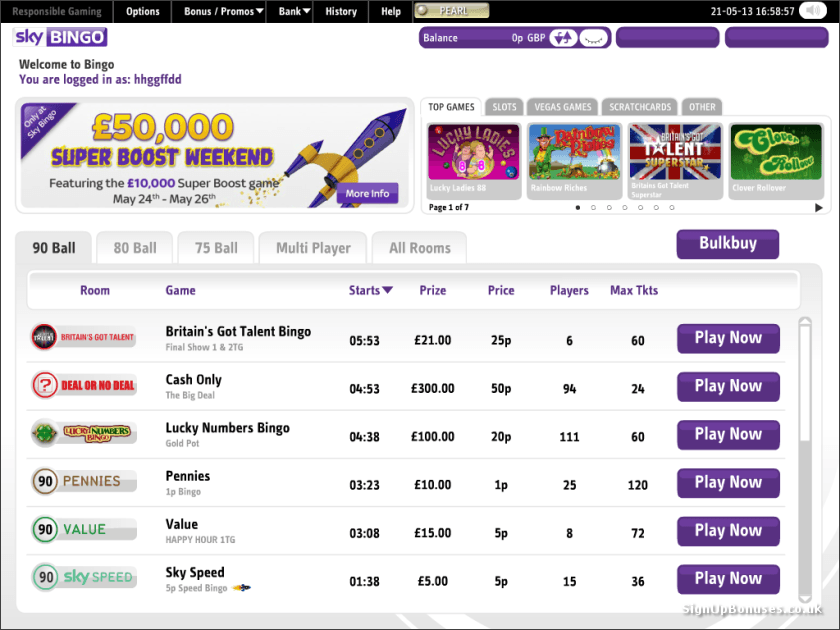Switch to the 75 Ball tab
This screenshot has height=630, width=840.
(216, 248)
